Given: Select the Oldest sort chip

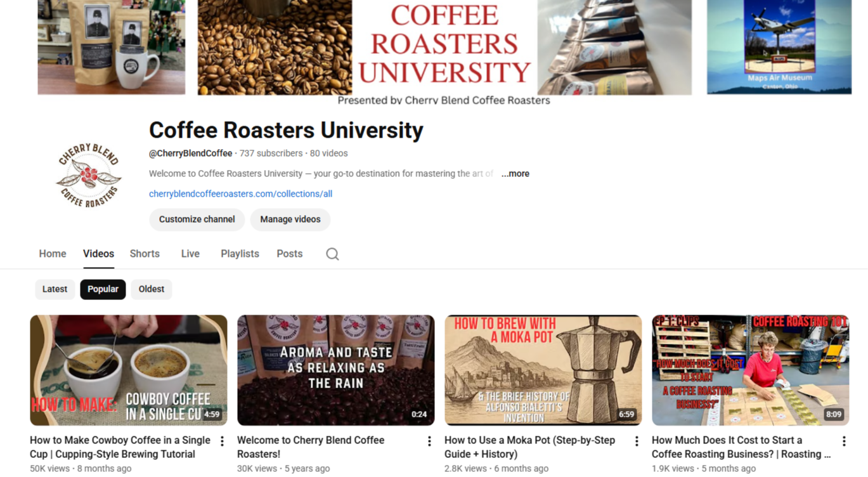Looking at the screenshot, I should (x=152, y=289).
